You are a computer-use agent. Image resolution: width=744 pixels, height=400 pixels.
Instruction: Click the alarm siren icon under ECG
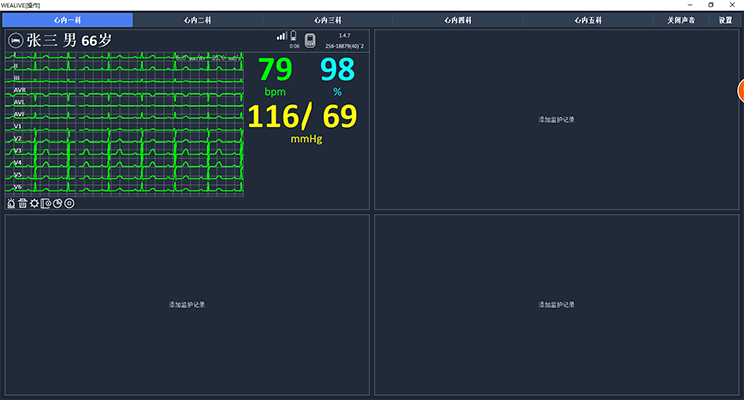(x=11, y=203)
